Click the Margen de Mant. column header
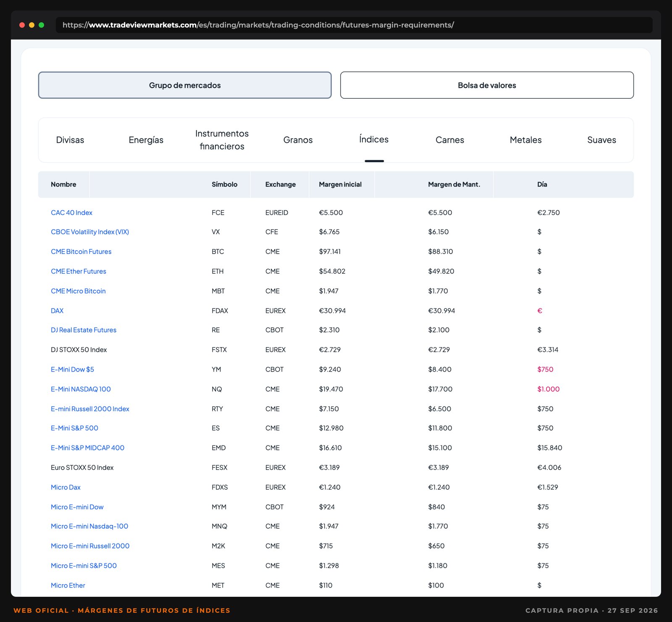Screen dimensions: 672x622 click(x=454, y=184)
